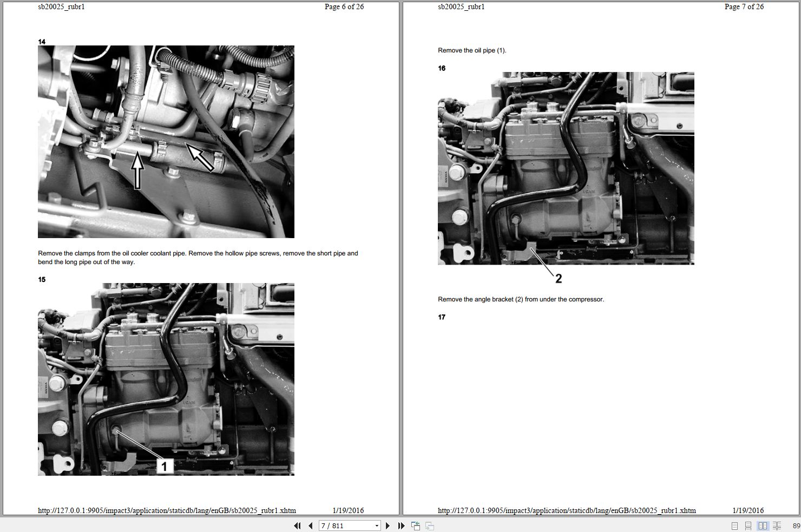Advance to the next page

point(388,526)
